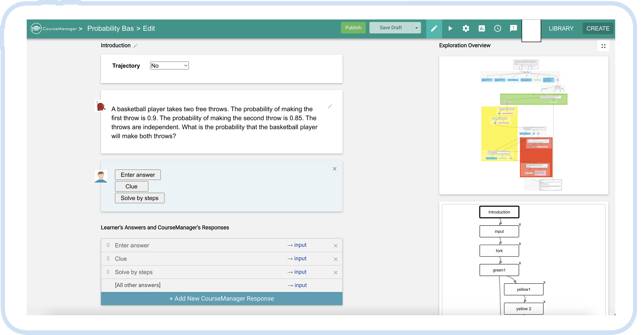
Task: Edit the basketball question content pencil
Action: (x=330, y=107)
